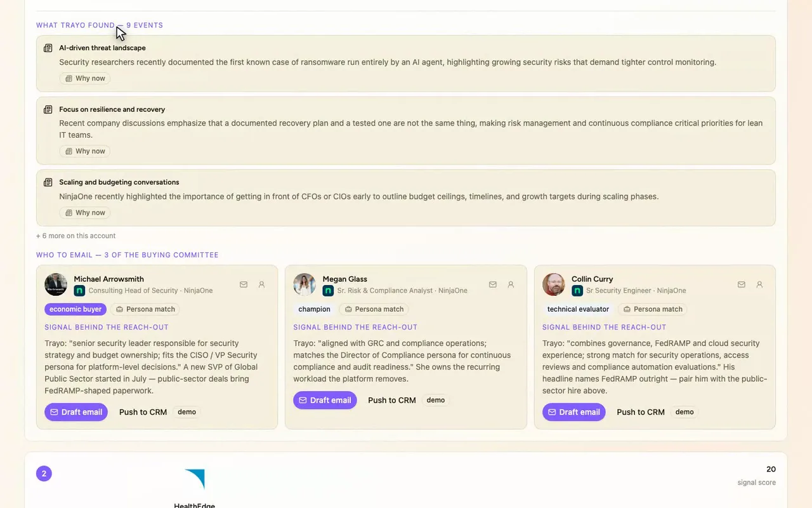
Task: Open Michael Arrowsmith's profile photo
Action: pyautogui.click(x=56, y=284)
